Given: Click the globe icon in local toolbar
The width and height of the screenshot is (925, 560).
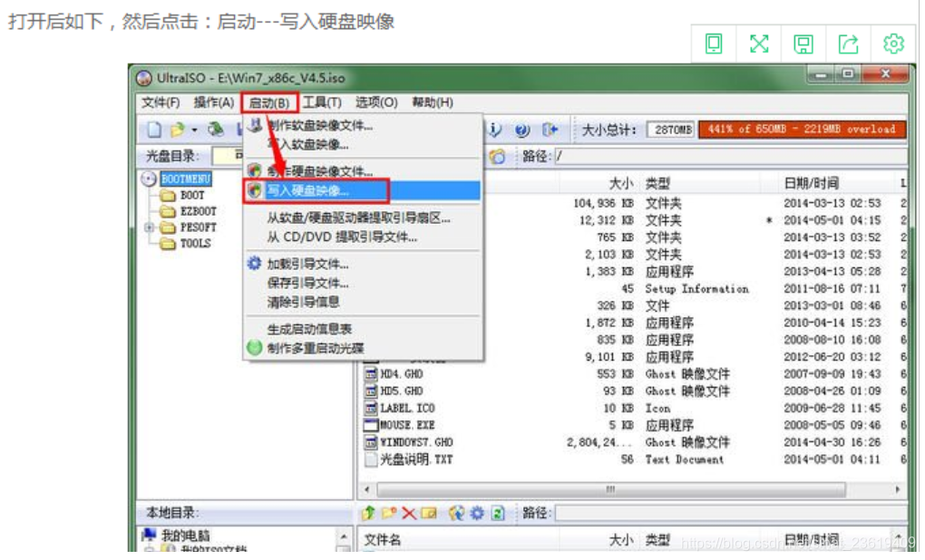Looking at the screenshot, I should click(456, 514).
